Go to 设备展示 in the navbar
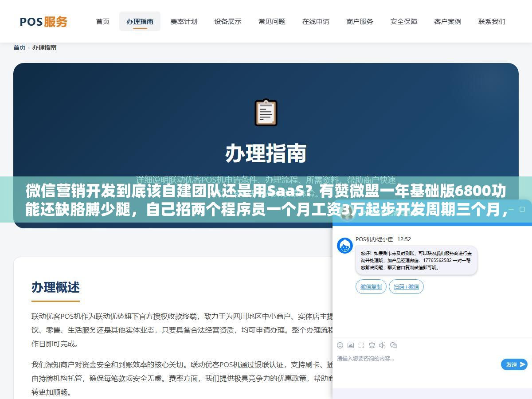 click(x=228, y=21)
